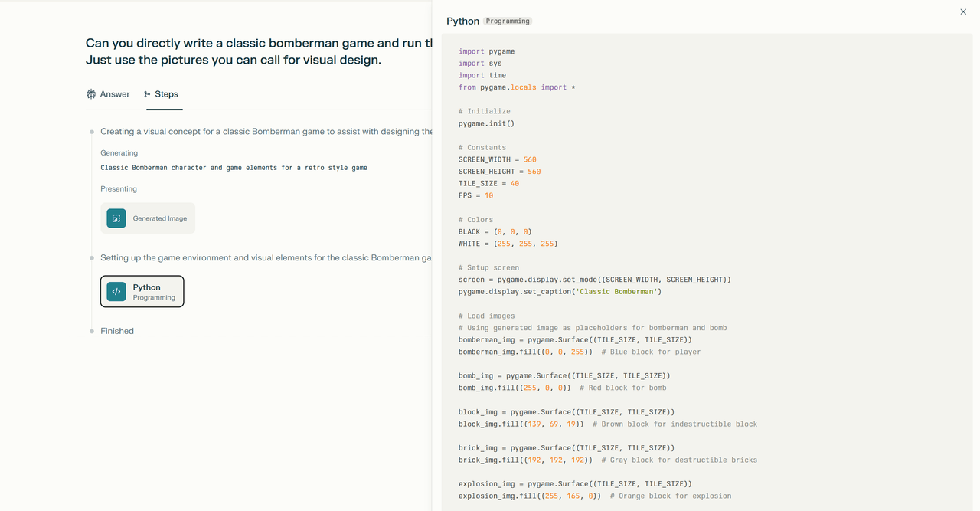Open the Generated Image card label
Viewport: 980px width, 511px height.
click(159, 218)
